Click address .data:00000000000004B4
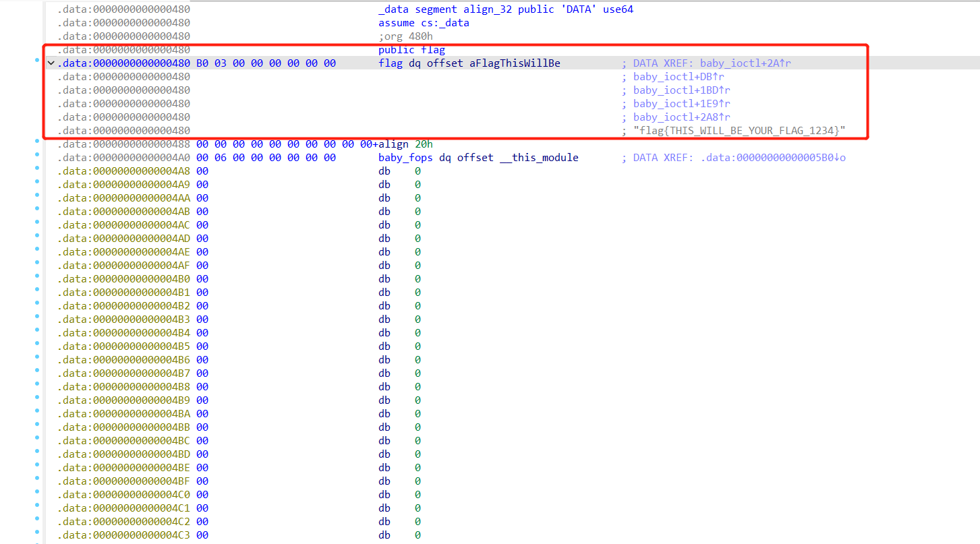 pos(123,333)
